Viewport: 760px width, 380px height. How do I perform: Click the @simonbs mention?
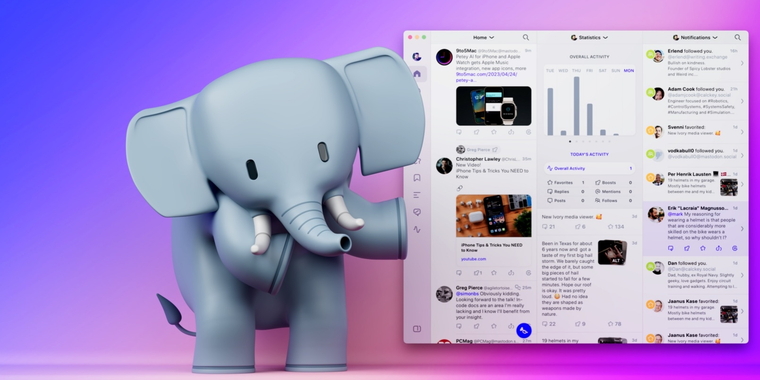(466, 294)
